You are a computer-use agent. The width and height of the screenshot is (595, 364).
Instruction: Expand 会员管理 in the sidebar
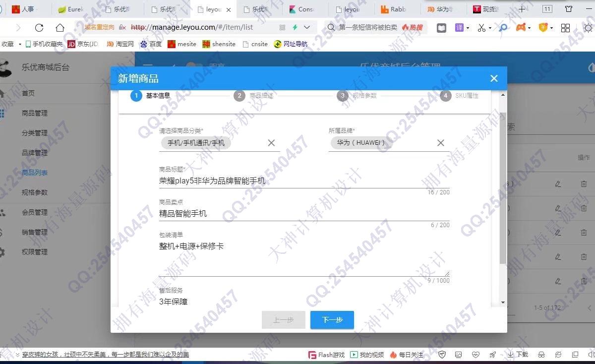tap(35, 212)
